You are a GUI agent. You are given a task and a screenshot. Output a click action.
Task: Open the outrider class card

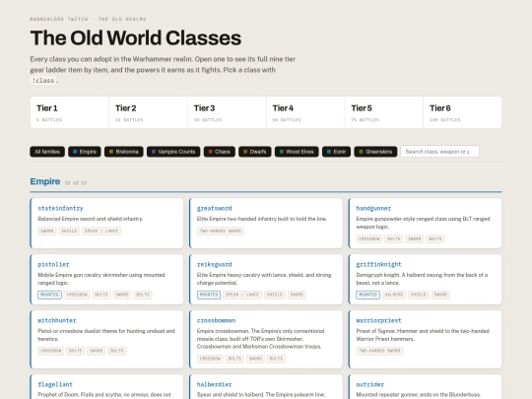[425, 387]
